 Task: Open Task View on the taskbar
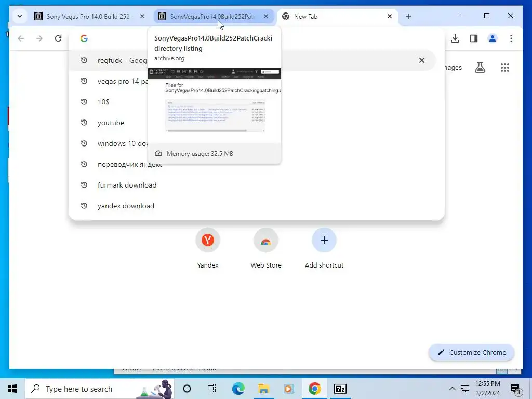point(212,389)
